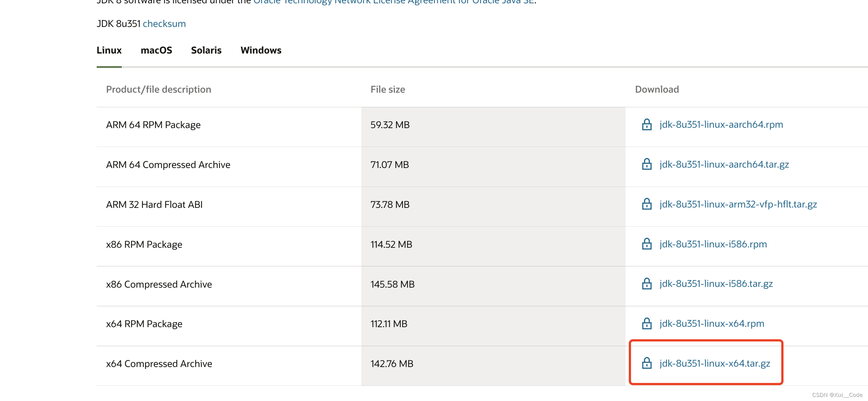Click the 71.07 MB file size cell
The width and height of the screenshot is (868, 401).
pos(493,167)
